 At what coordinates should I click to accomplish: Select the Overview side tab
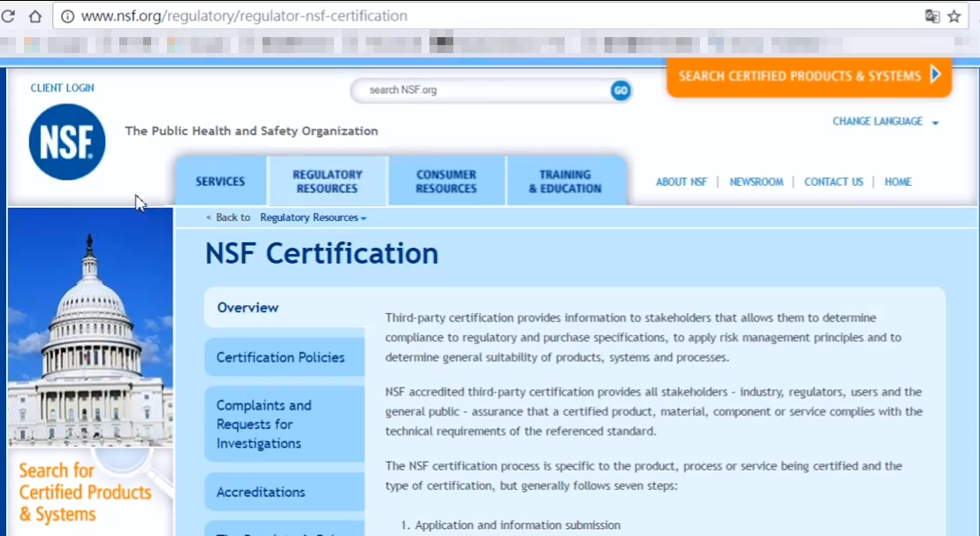285,308
